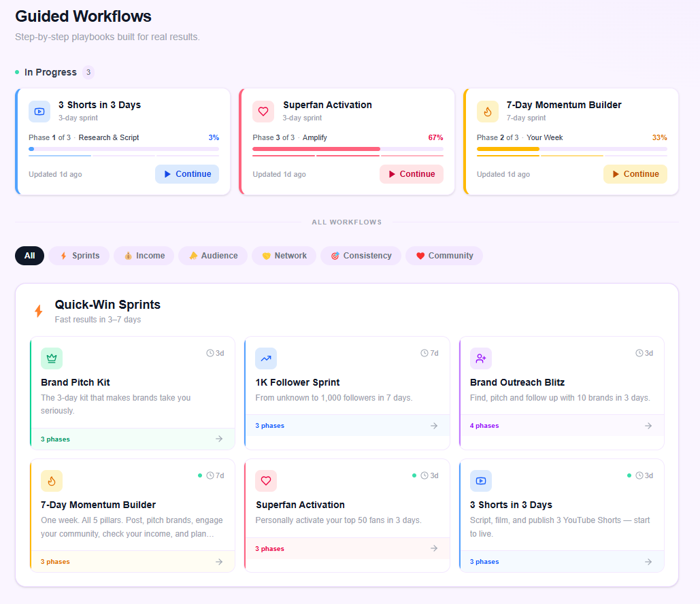Click the lightning bolt icon beside Quick-Win Sprints
This screenshot has width=700, height=604.
39,312
